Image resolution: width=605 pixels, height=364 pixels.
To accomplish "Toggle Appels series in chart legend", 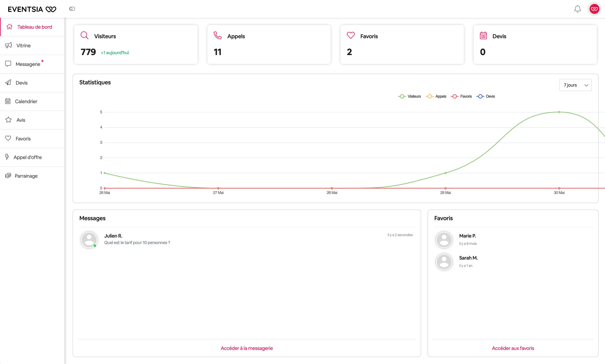I will click(436, 96).
